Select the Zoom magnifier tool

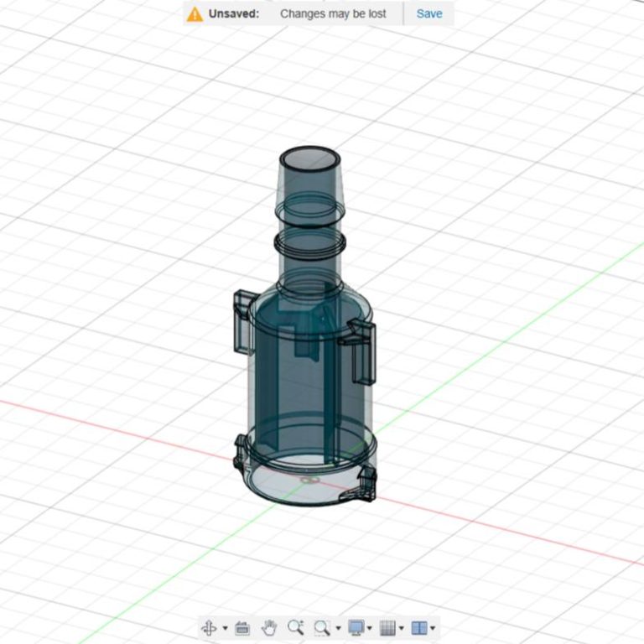click(x=295, y=627)
